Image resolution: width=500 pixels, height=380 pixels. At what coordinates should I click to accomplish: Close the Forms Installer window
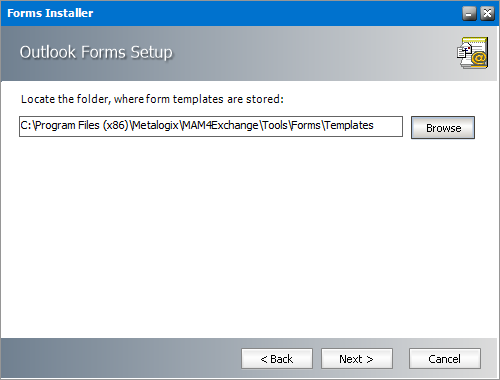click(487, 14)
